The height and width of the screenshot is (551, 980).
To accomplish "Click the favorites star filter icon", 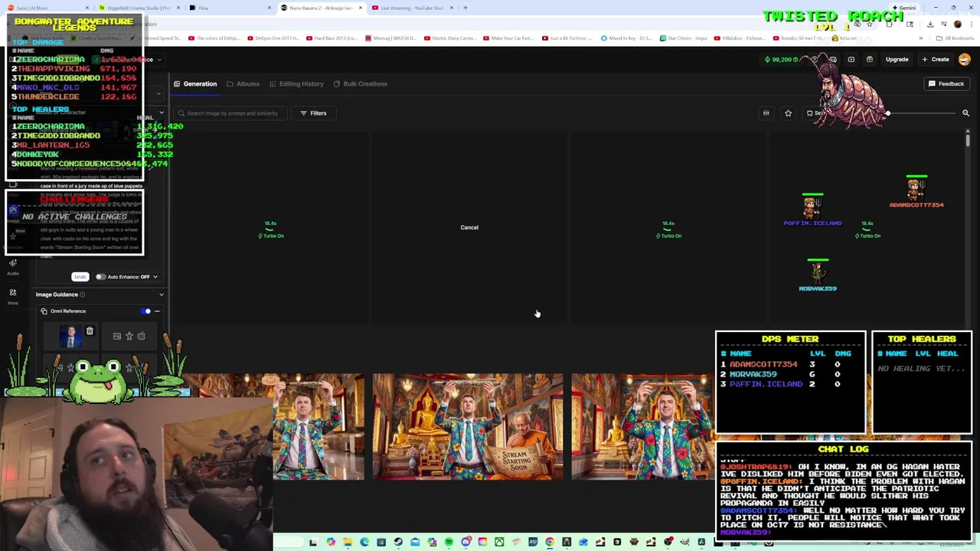I will (x=788, y=113).
